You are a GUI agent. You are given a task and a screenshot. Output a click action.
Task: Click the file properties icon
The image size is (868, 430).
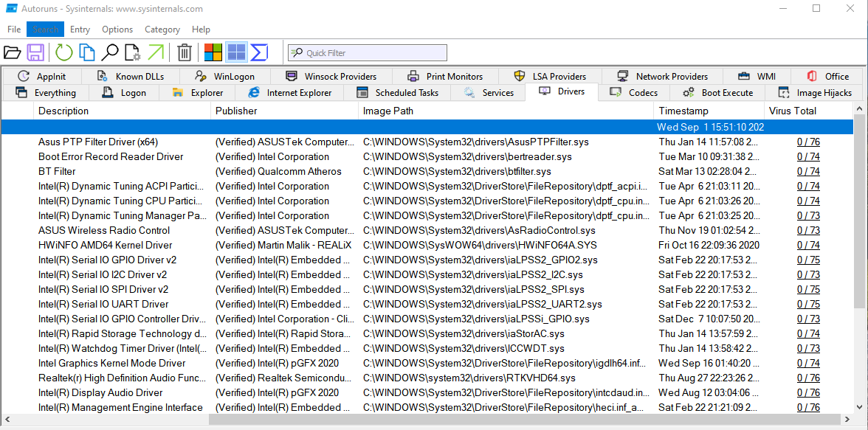132,52
